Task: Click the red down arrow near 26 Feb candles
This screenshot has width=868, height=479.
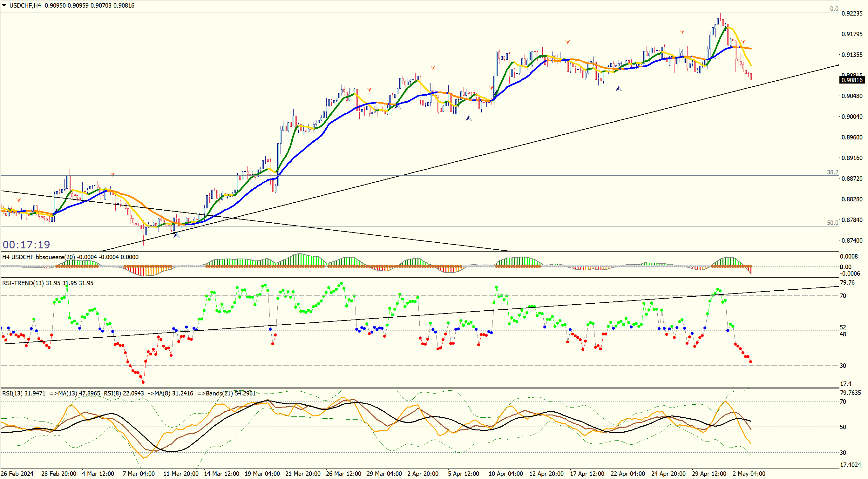Action: [18, 200]
